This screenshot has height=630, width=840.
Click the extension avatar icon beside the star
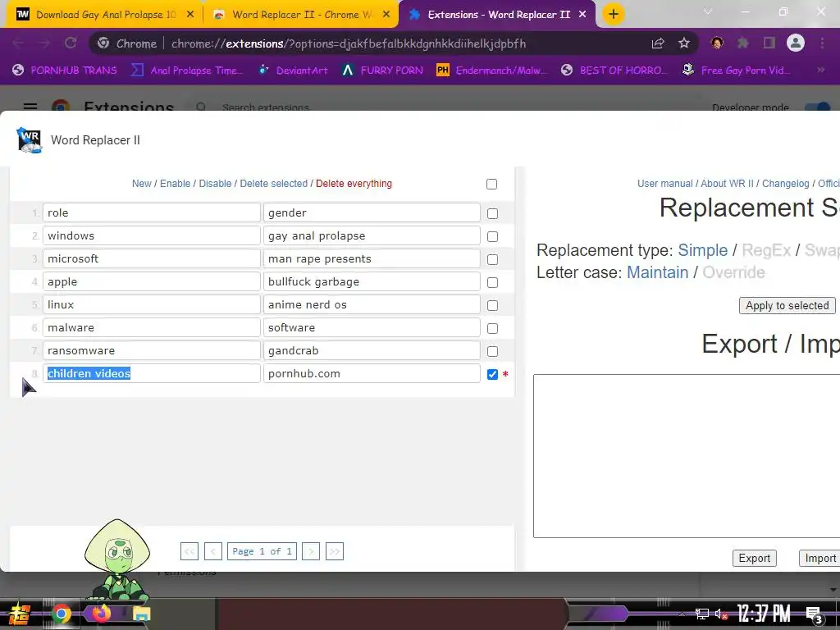(717, 43)
